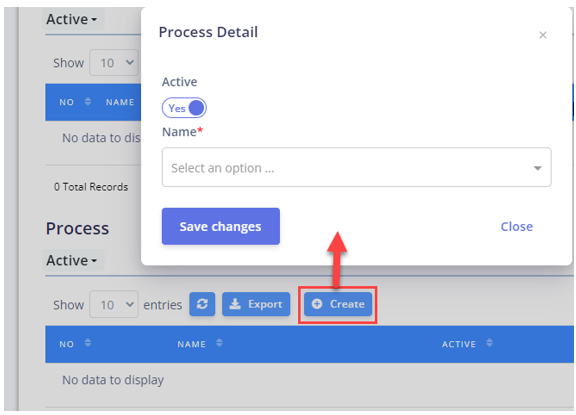576x415 pixels.
Task: Click NAME header in upper table
Action: (120, 102)
